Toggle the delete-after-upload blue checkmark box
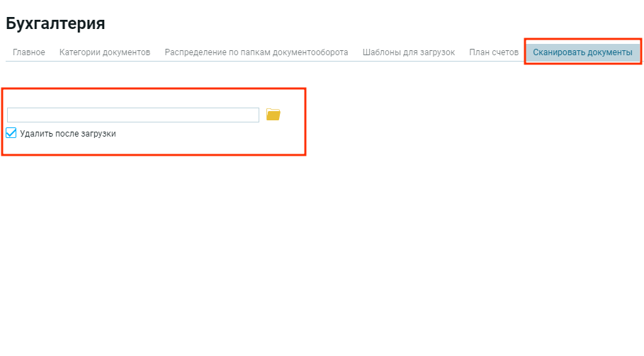This screenshot has width=644, height=356. (11, 133)
